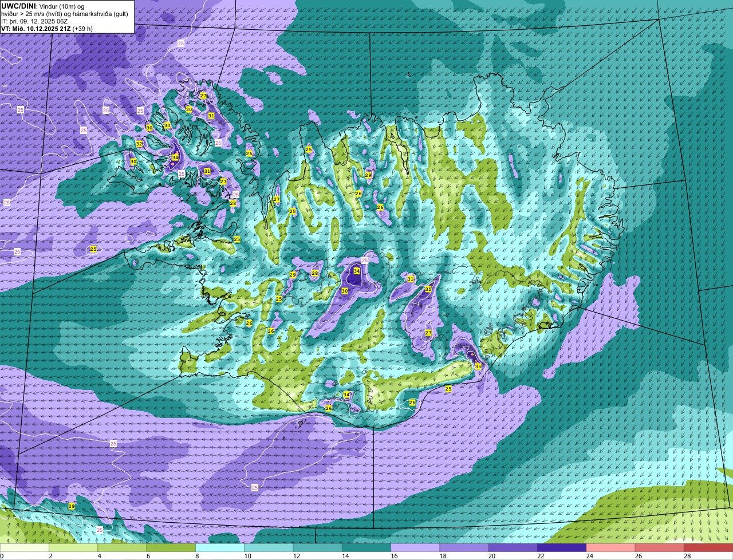This screenshot has height=560, width=733.
Task: Click the yellow-green 4–6 legend swatch
Action: pyautogui.click(x=122, y=547)
